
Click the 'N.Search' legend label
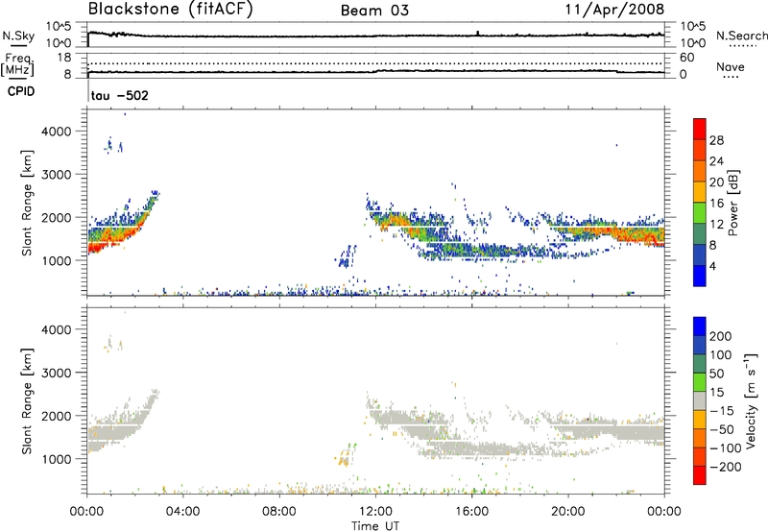pos(741,36)
